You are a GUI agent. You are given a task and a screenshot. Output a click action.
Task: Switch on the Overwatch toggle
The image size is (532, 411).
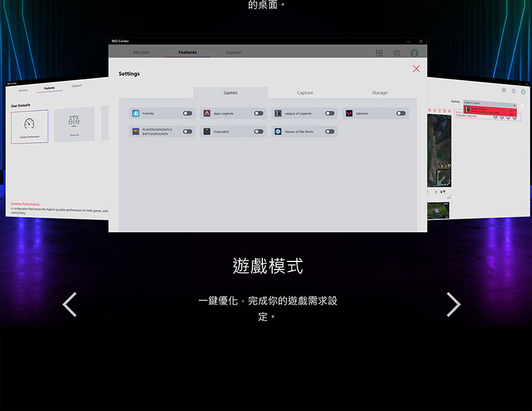point(259,132)
